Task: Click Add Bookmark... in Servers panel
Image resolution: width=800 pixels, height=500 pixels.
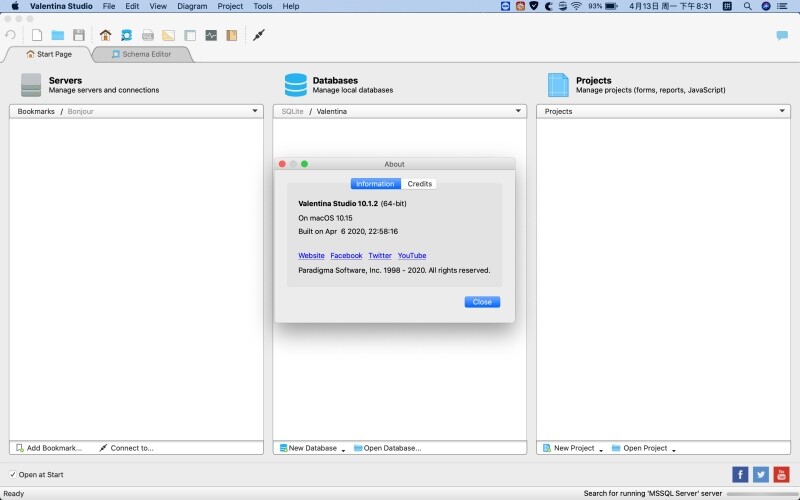Action: (x=49, y=448)
